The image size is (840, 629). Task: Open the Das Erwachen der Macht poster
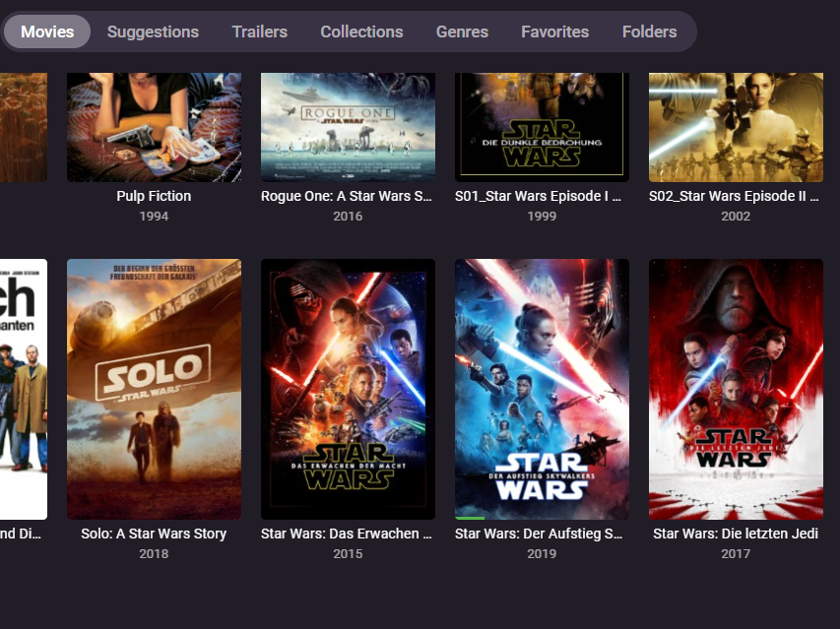point(348,389)
